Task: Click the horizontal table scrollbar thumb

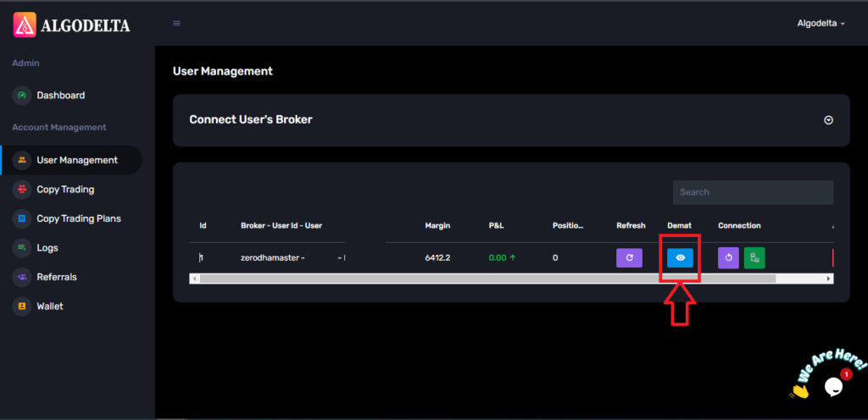Action: [x=487, y=279]
